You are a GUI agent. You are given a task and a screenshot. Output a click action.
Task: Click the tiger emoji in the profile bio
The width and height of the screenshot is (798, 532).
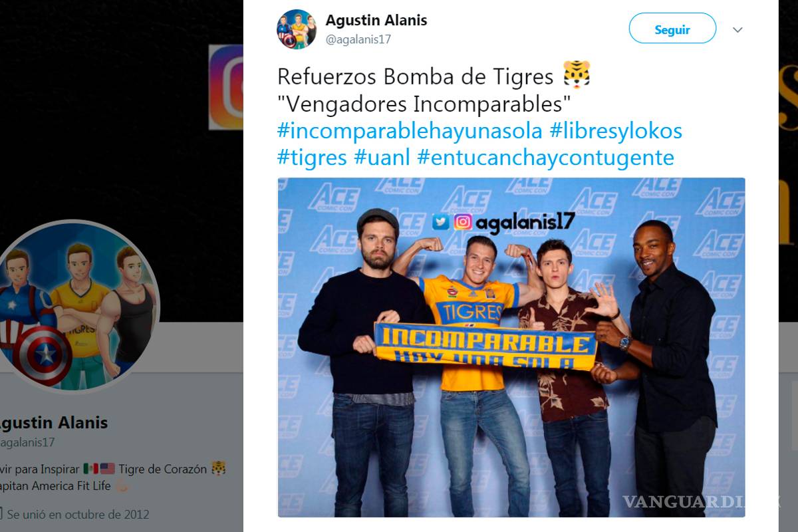coord(218,469)
